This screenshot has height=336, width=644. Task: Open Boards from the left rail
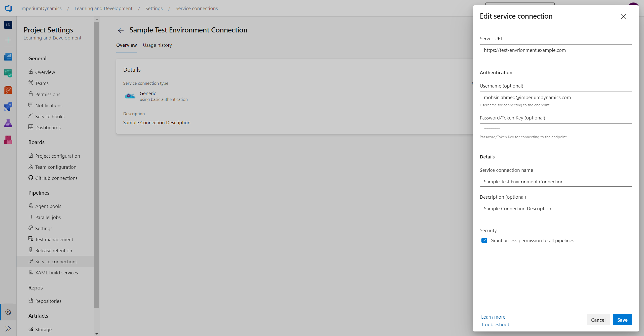(8, 73)
